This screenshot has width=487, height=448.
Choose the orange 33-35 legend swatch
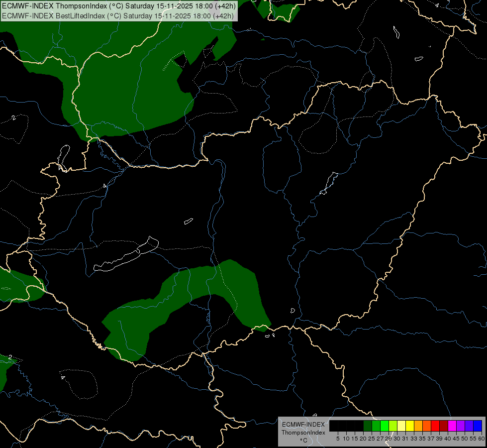pos(418,426)
